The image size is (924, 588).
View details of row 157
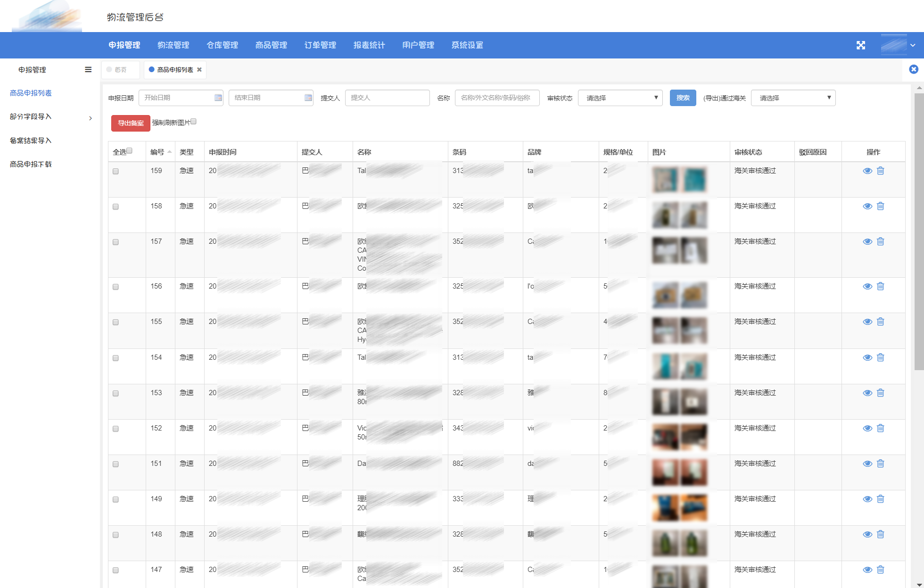[x=867, y=241]
